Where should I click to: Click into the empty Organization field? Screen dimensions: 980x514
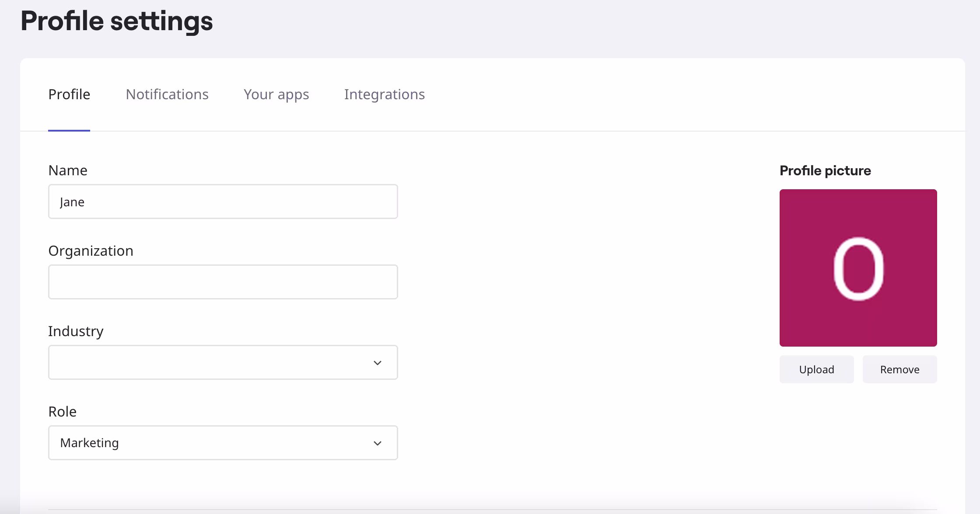point(223,282)
